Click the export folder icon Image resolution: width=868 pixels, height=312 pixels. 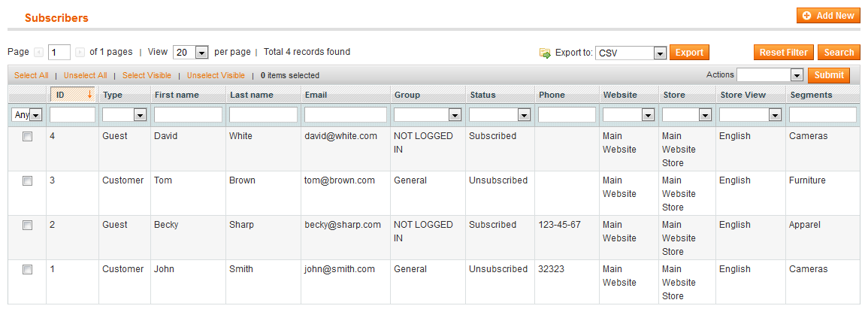pyautogui.click(x=546, y=53)
